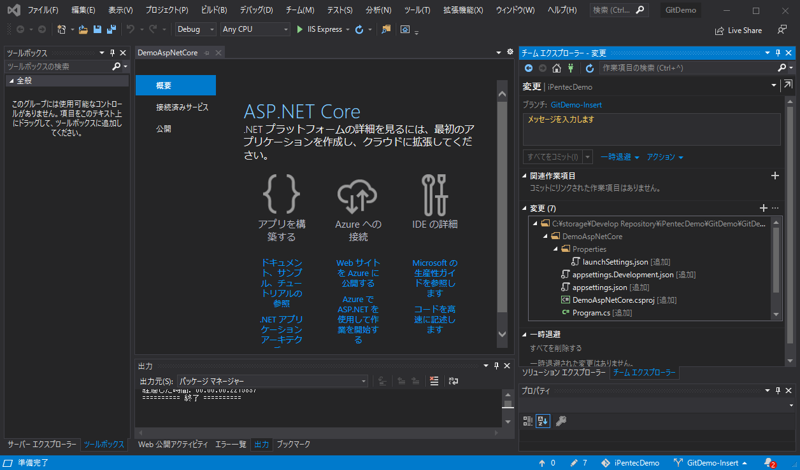
Task: Pin the Output panel
Action: [x=496, y=365]
